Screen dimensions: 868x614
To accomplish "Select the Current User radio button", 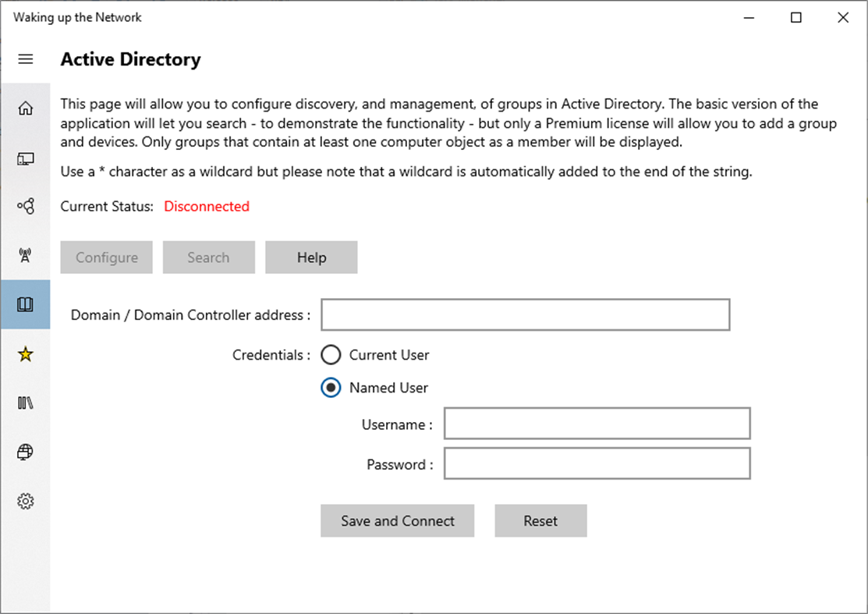I will click(x=331, y=355).
